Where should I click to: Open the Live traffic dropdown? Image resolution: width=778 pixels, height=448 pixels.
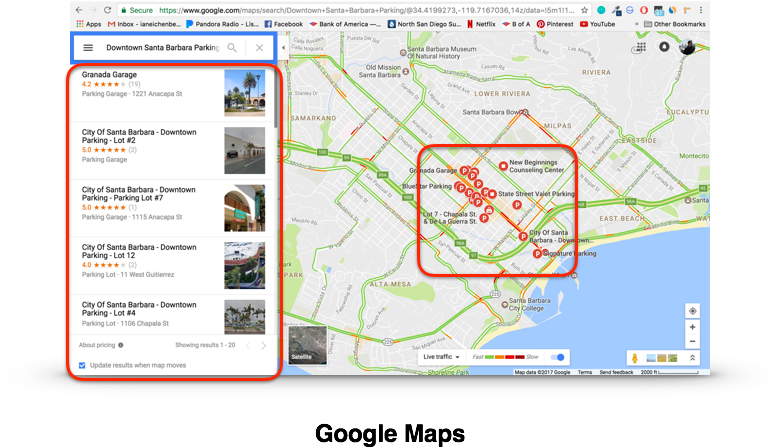tap(441, 357)
